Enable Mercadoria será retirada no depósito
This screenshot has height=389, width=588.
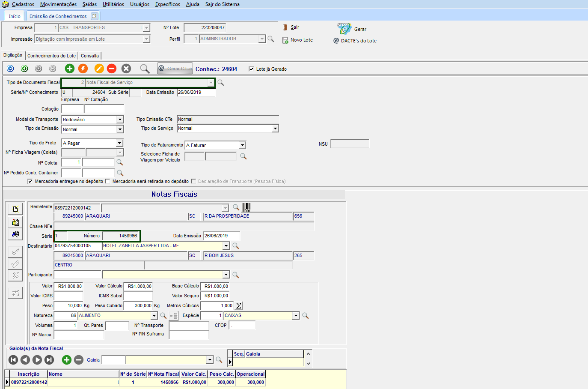click(x=108, y=181)
